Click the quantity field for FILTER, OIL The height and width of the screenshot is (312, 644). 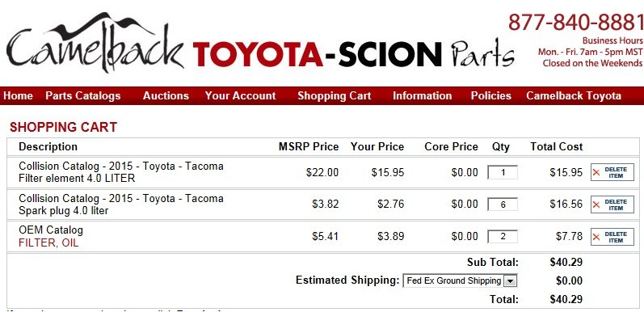(503, 236)
